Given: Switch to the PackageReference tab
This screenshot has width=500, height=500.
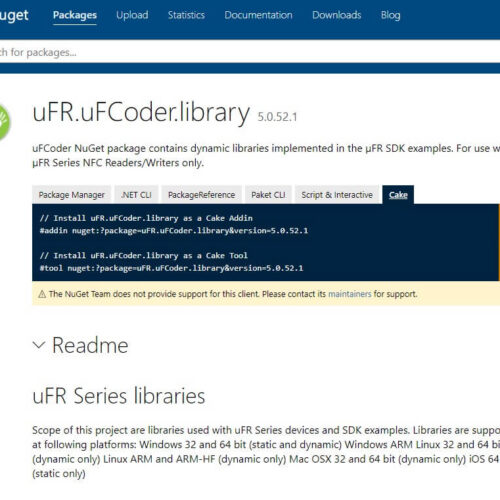Looking at the screenshot, I should [201, 195].
